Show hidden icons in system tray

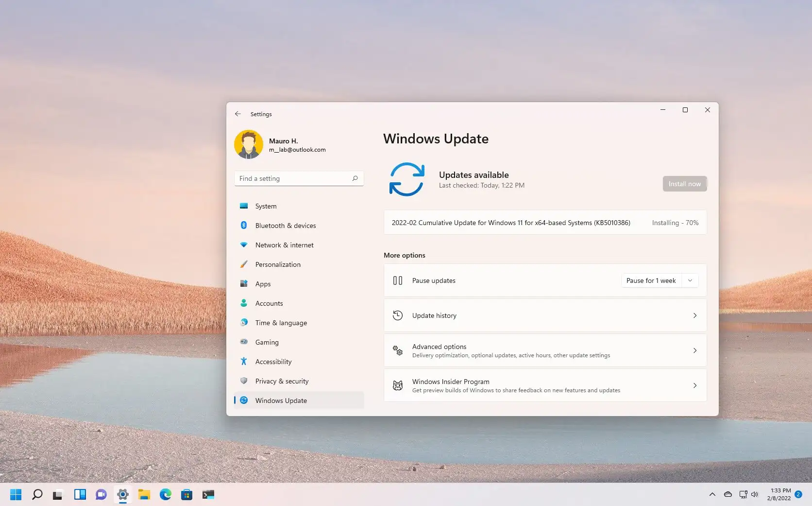pos(712,494)
